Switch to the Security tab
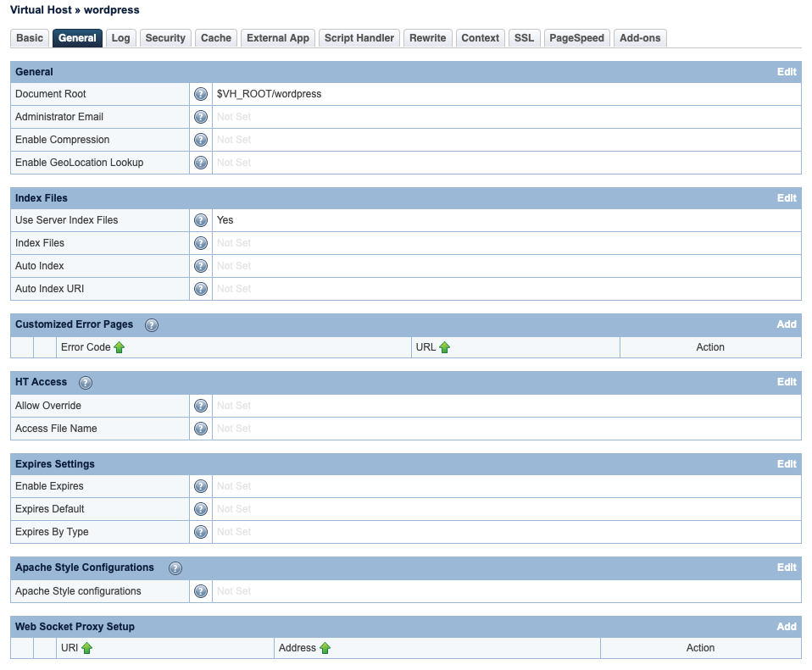This screenshot has width=812, height=670. (x=165, y=38)
